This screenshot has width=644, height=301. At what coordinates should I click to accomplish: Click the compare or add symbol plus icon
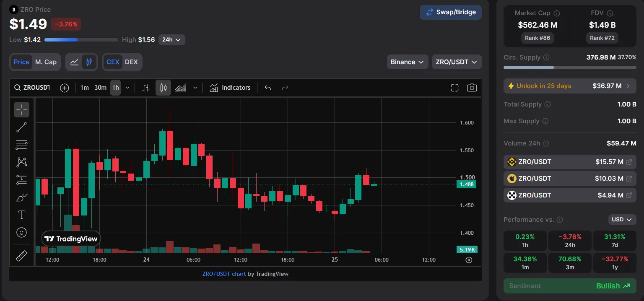coord(64,88)
